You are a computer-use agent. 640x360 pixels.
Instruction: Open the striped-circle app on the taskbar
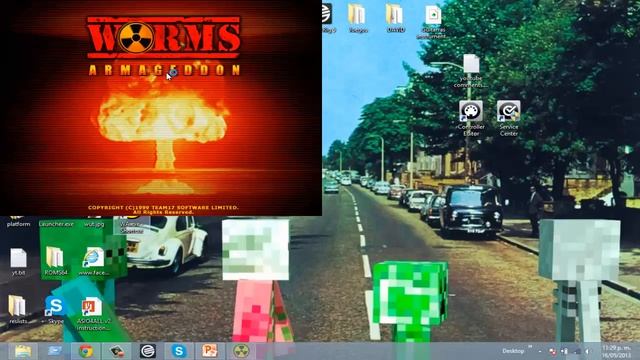pos(148,351)
